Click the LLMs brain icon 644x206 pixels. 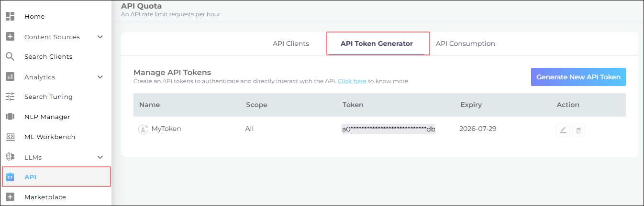10,157
